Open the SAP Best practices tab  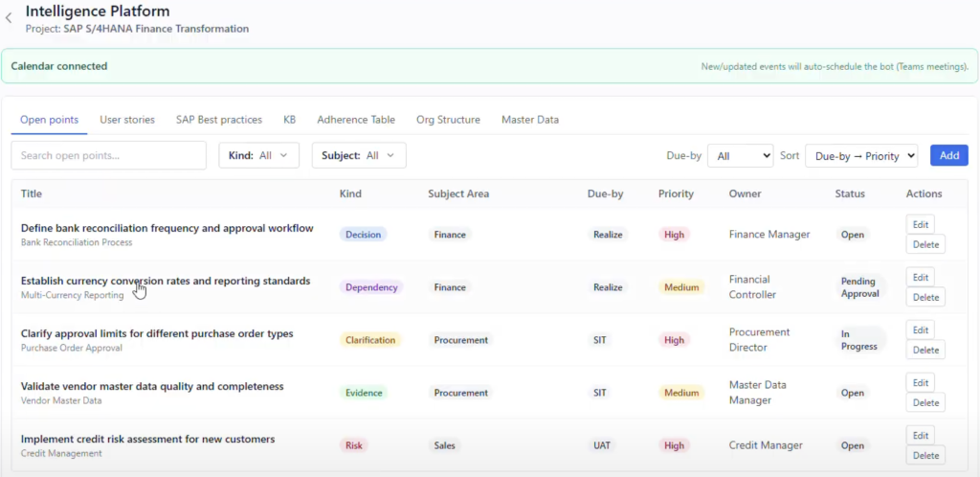(x=218, y=120)
